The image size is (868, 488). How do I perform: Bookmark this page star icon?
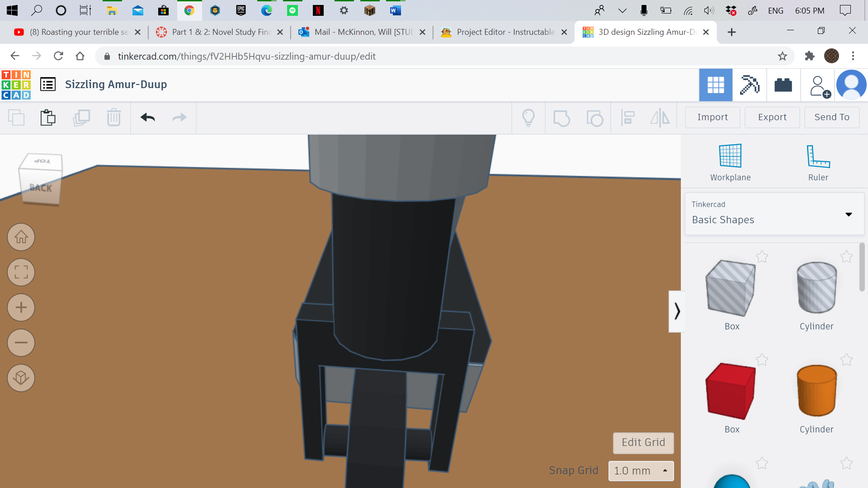(x=783, y=56)
